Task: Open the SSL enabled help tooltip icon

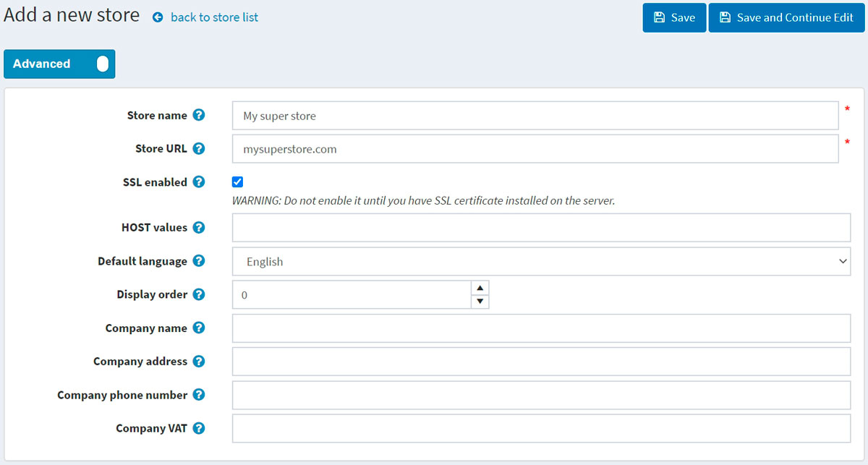Action: (199, 182)
